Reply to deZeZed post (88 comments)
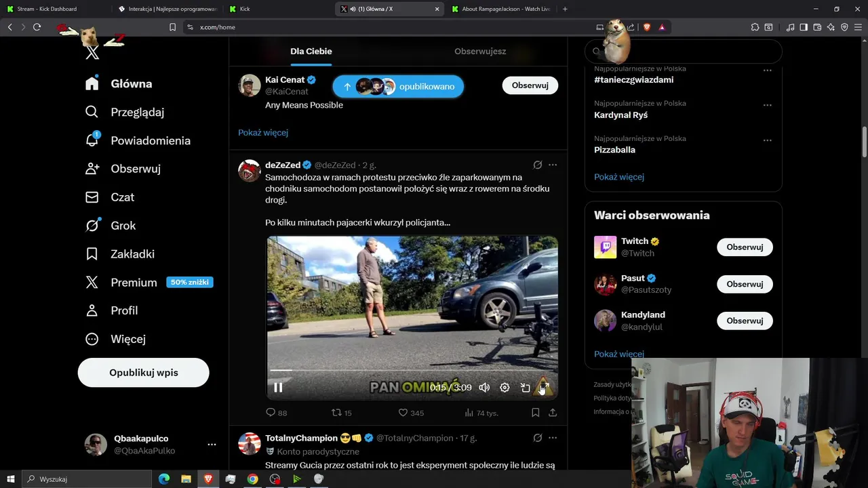 [x=277, y=413]
